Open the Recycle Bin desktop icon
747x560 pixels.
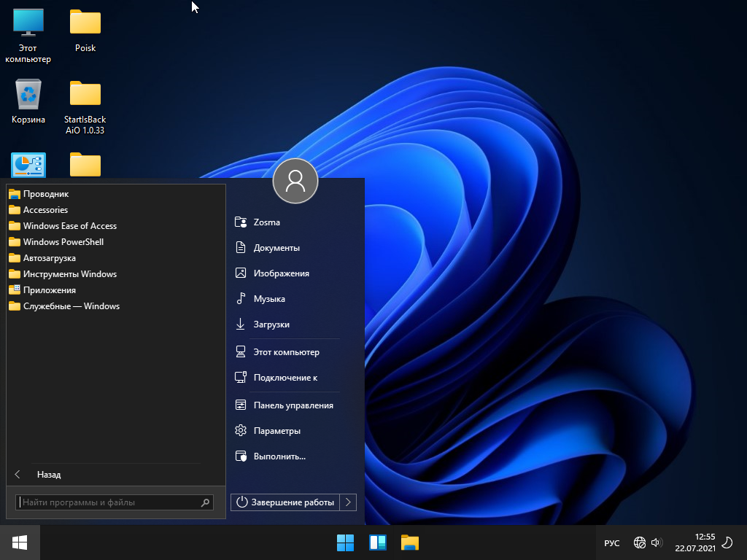(x=28, y=95)
